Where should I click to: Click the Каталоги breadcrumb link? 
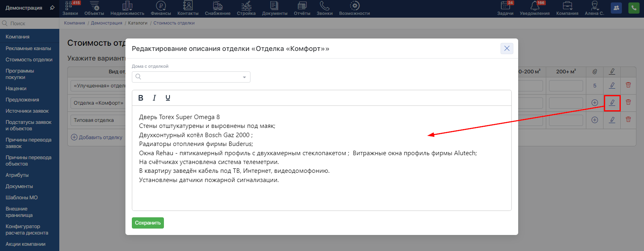coord(137,23)
